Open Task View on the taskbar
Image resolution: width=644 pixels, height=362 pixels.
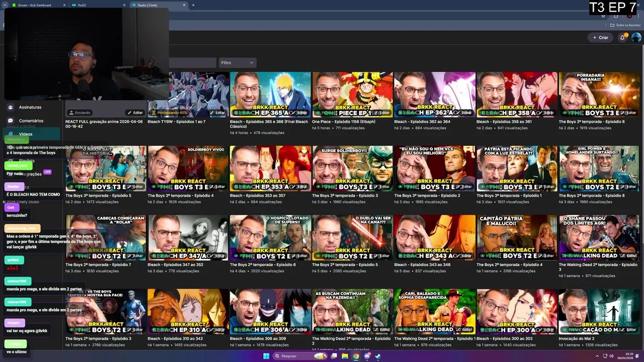[334, 356]
